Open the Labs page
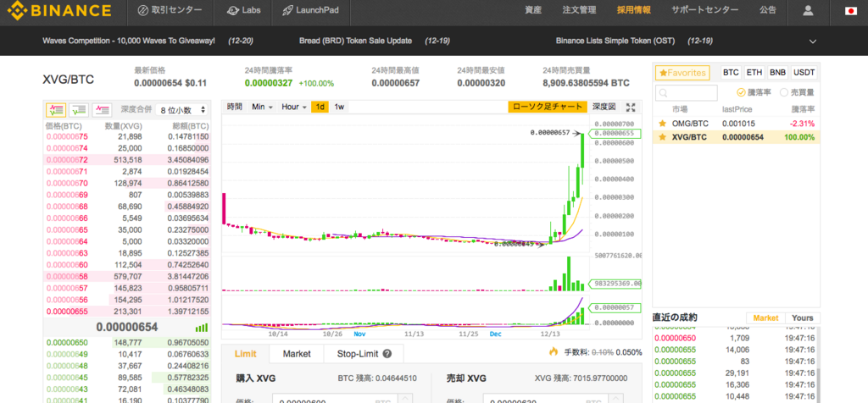Screen dimensions: 868x403 [x=243, y=10]
